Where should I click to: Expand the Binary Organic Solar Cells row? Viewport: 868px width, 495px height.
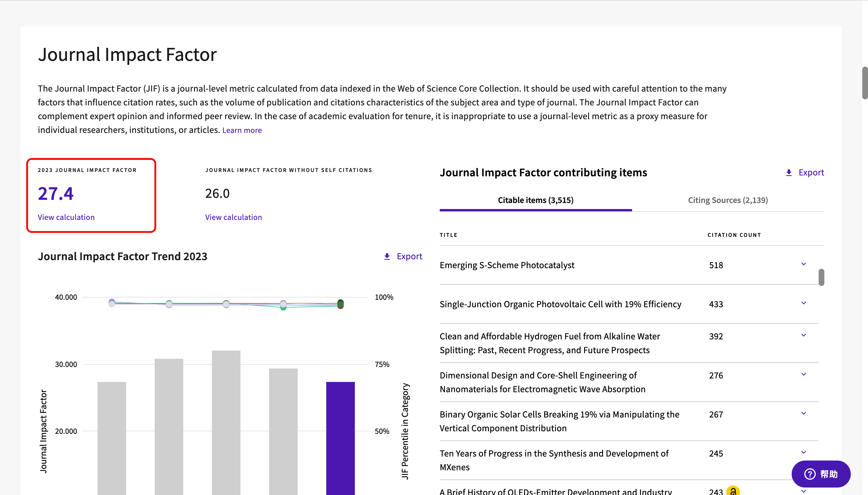803,414
